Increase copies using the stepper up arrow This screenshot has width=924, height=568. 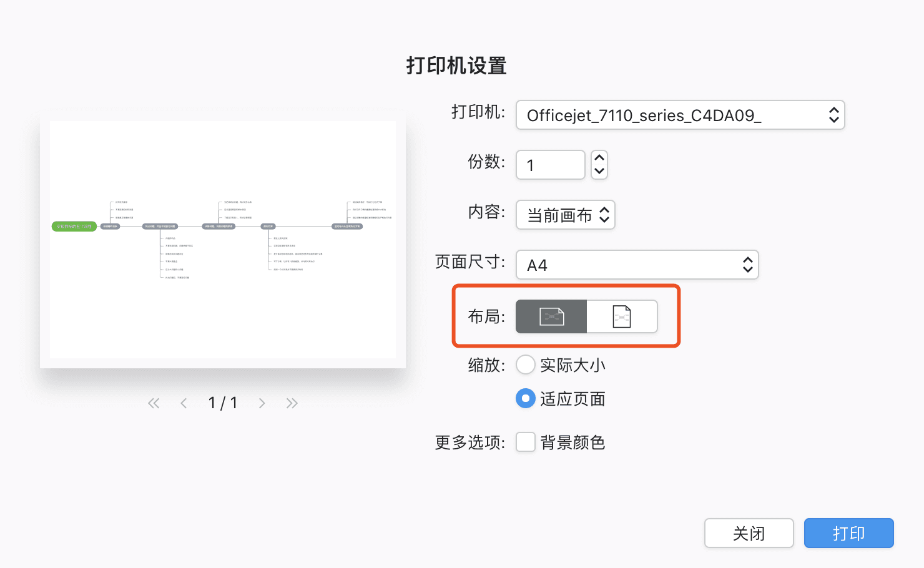599,158
